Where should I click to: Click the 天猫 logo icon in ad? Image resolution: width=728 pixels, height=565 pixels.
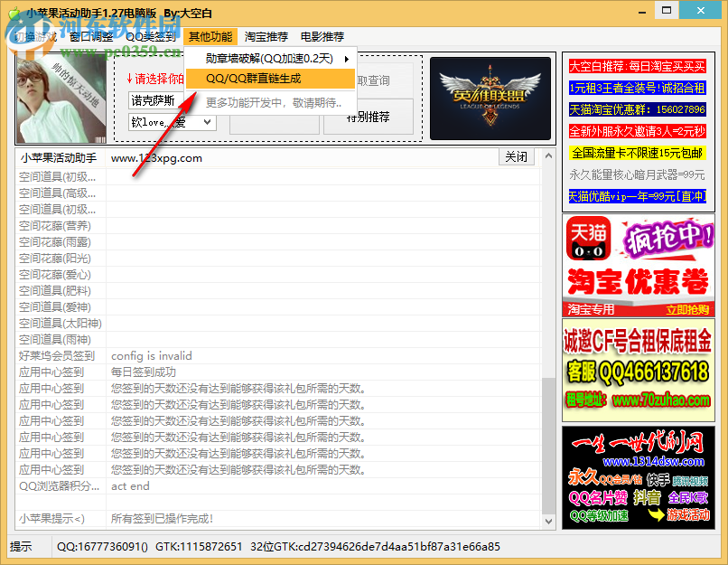[588, 239]
